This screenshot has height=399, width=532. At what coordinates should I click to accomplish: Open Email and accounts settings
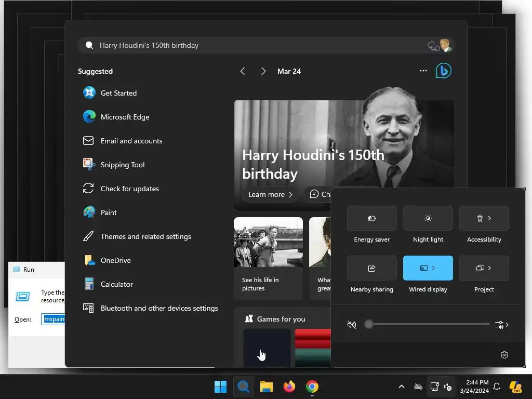(x=123, y=141)
